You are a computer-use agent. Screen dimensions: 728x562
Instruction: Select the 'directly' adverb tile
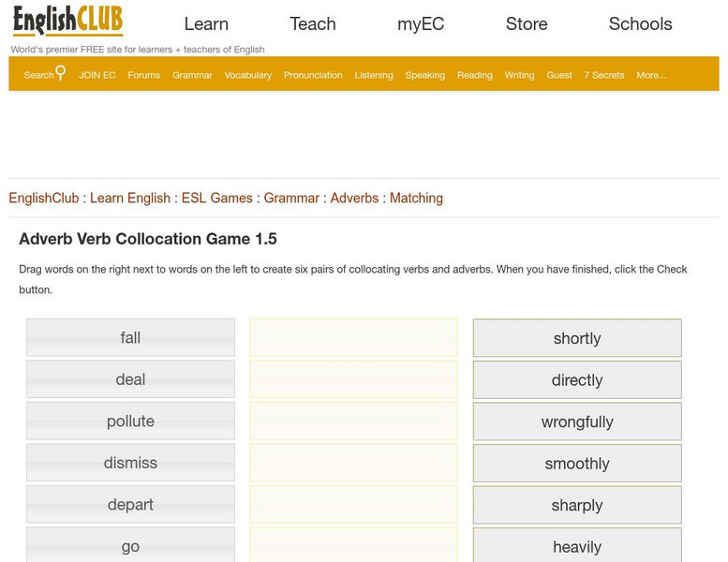(x=577, y=379)
